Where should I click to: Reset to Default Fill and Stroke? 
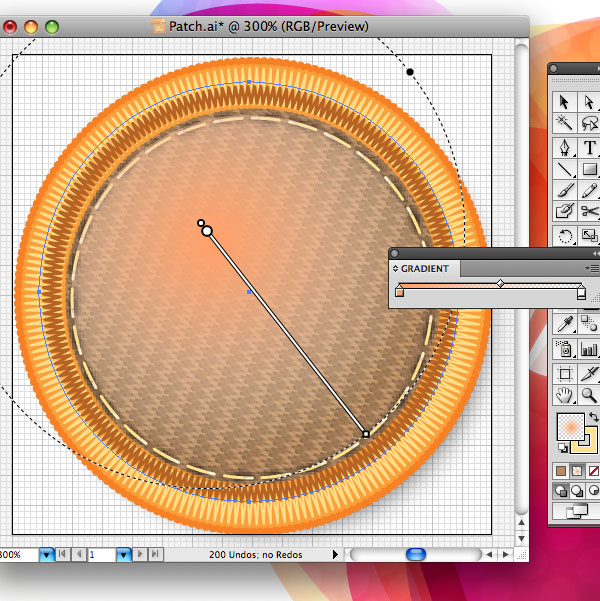(x=561, y=447)
